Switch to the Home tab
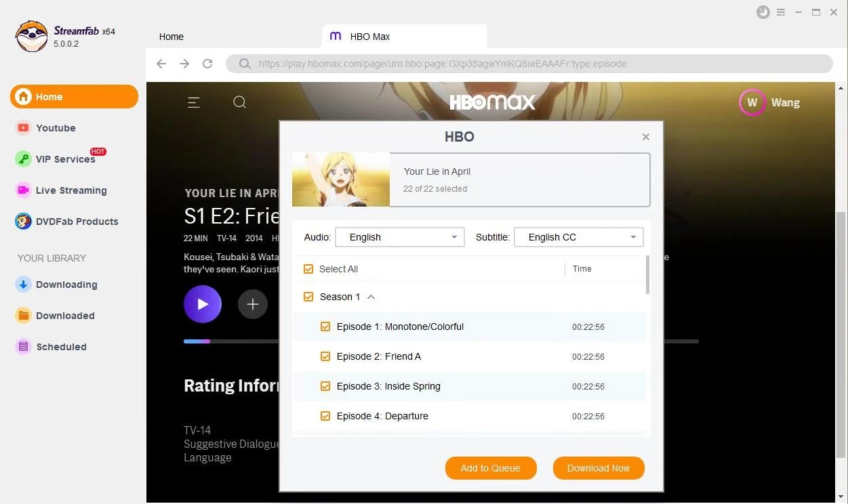This screenshot has width=848, height=504. (x=171, y=37)
